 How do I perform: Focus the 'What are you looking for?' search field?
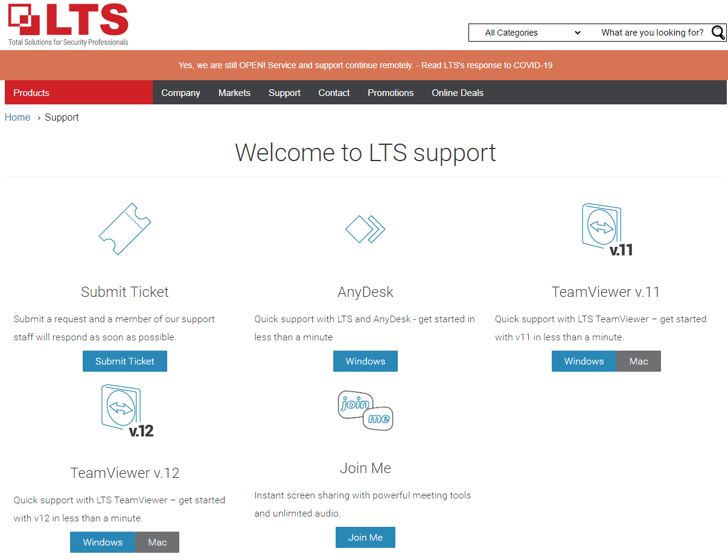[x=652, y=33]
